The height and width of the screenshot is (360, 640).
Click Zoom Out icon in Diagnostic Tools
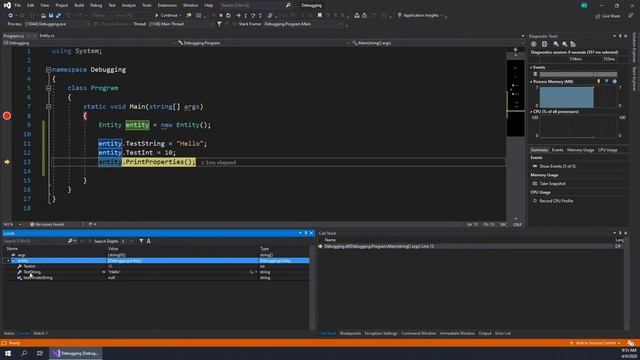[x=564, y=44]
